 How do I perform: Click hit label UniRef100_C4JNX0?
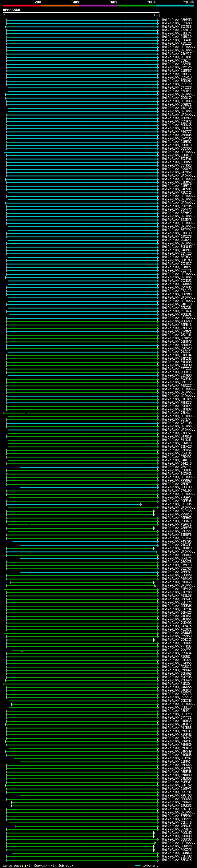[x=177, y=853]
